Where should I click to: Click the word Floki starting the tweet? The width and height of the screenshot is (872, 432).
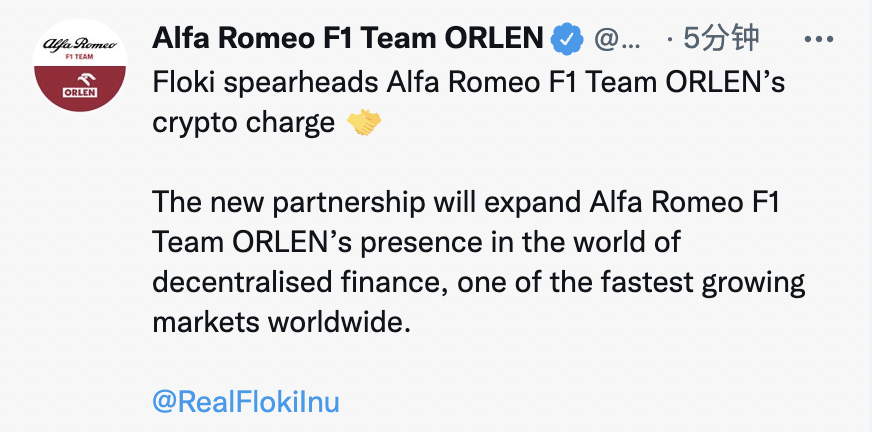click(x=185, y=82)
